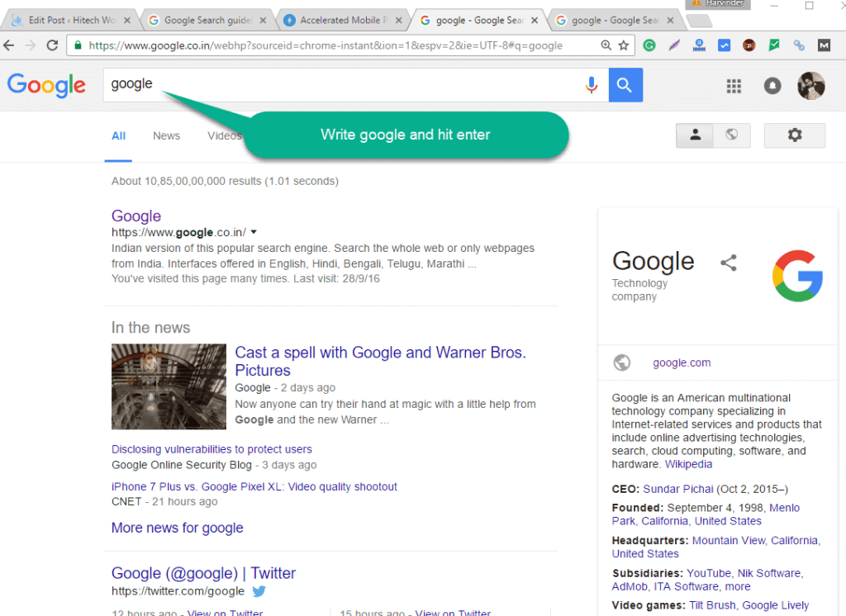Click the round red-brown extension icon
The image size is (846, 616).
point(749,45)
